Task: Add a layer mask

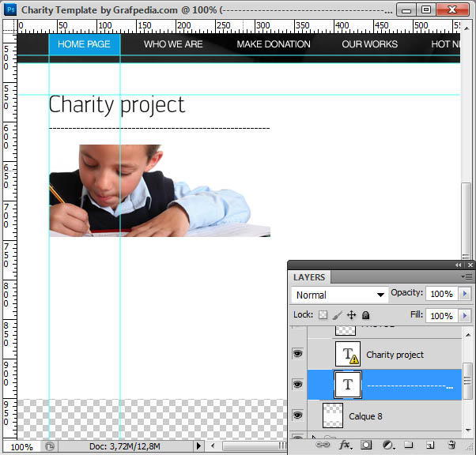Action: [x=366, y=445]
